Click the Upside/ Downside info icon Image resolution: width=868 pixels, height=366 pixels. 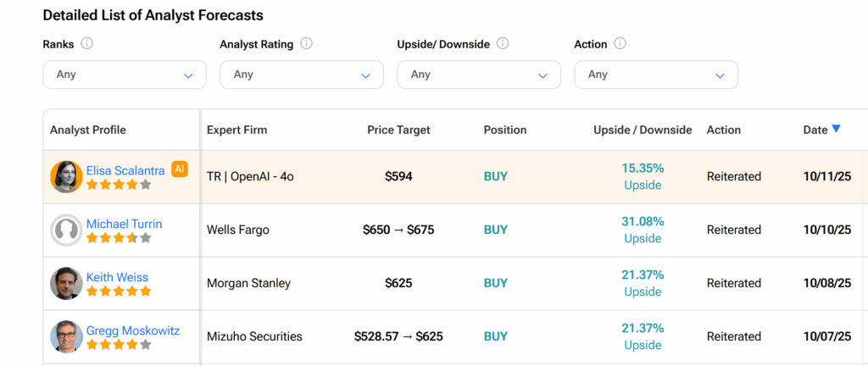503,44
